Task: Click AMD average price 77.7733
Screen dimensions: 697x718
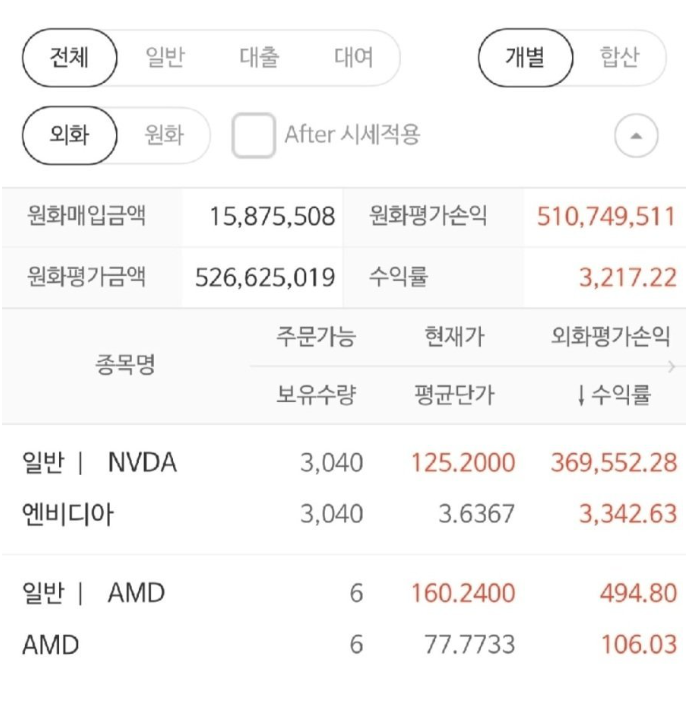Action: point(470,645)
